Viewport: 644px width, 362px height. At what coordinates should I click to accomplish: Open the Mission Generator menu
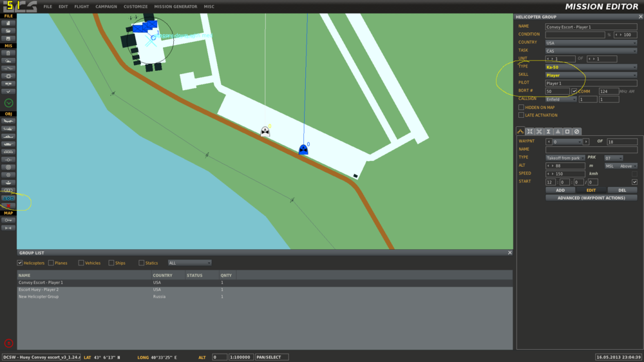point(176,6)
